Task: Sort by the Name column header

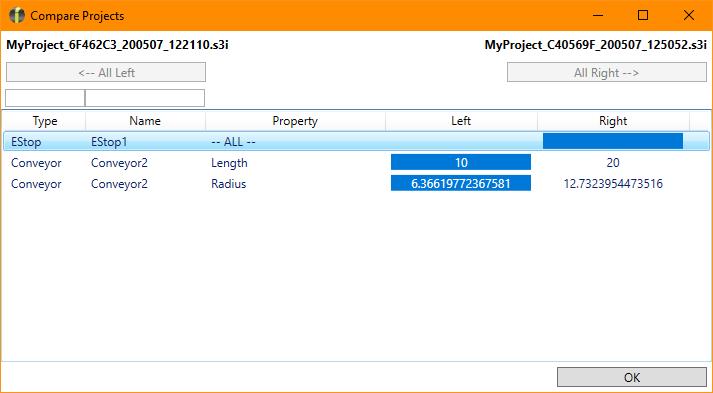Action: [145, 121]
